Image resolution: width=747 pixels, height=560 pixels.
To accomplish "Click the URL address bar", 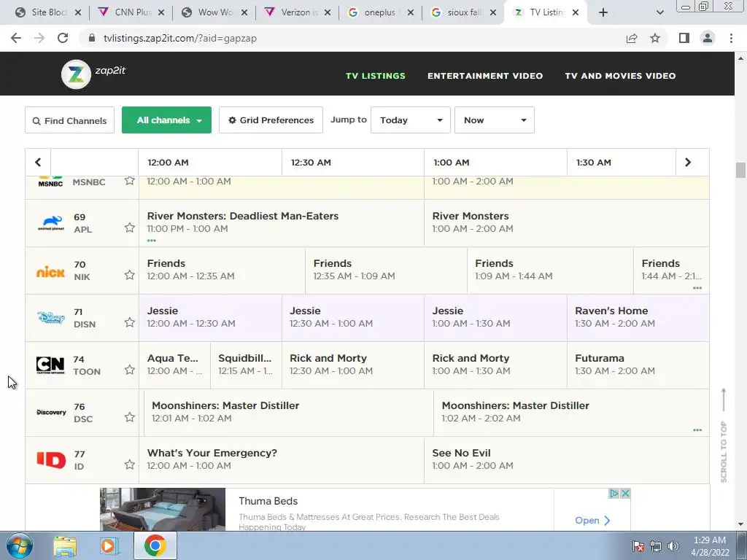I will point(352,38).
